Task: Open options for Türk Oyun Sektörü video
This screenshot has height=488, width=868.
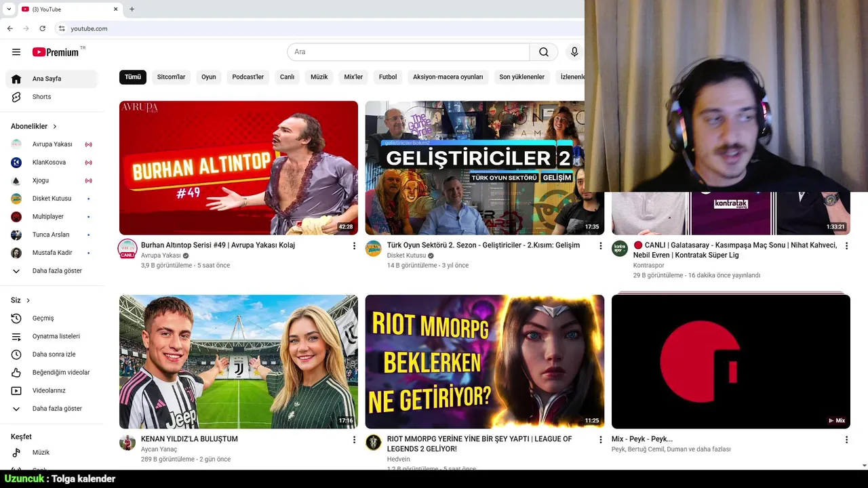Action: (x=600, y=246)
